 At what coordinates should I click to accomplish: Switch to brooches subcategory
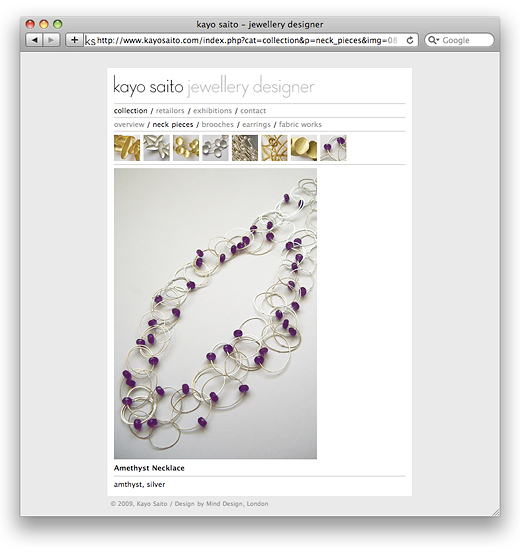218,124
